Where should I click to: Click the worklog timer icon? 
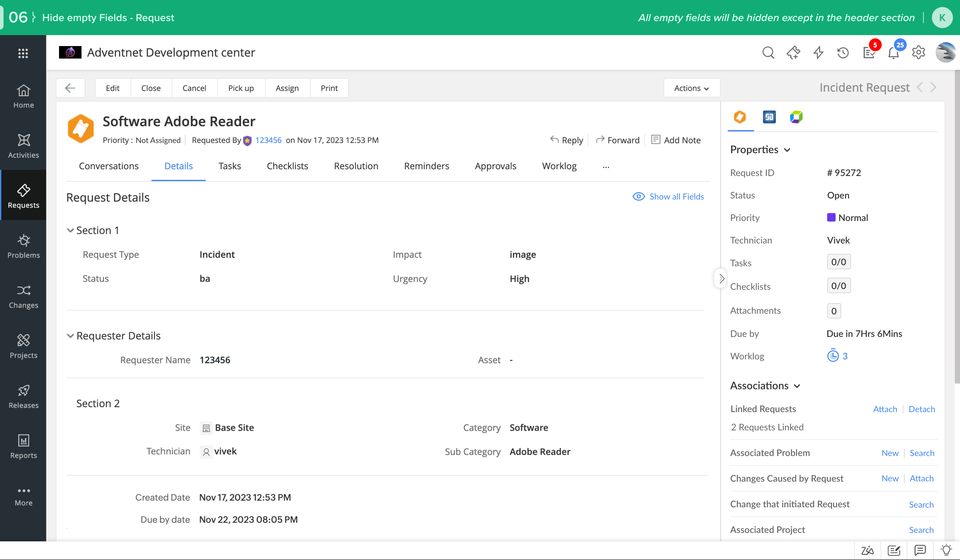click(833, 356)
